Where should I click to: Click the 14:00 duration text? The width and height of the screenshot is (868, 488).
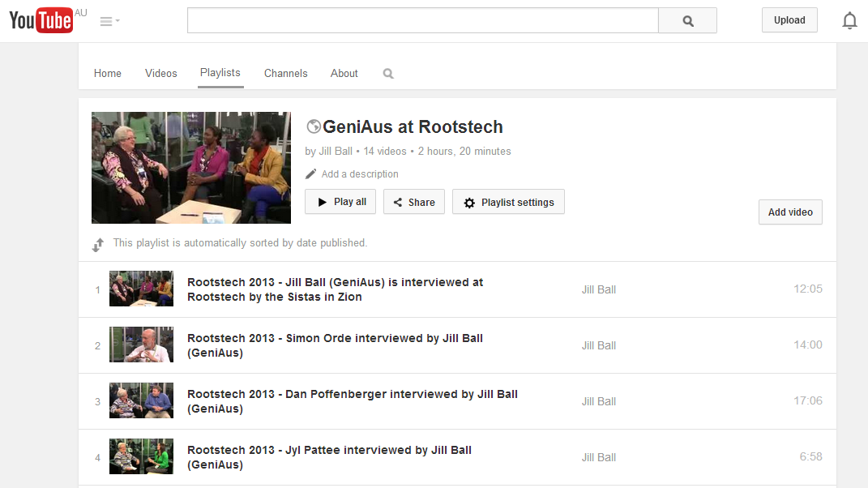coord(808,345)
